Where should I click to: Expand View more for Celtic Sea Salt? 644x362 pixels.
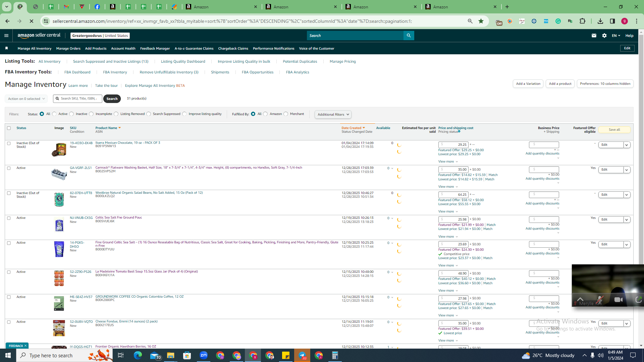coord(448,237)
